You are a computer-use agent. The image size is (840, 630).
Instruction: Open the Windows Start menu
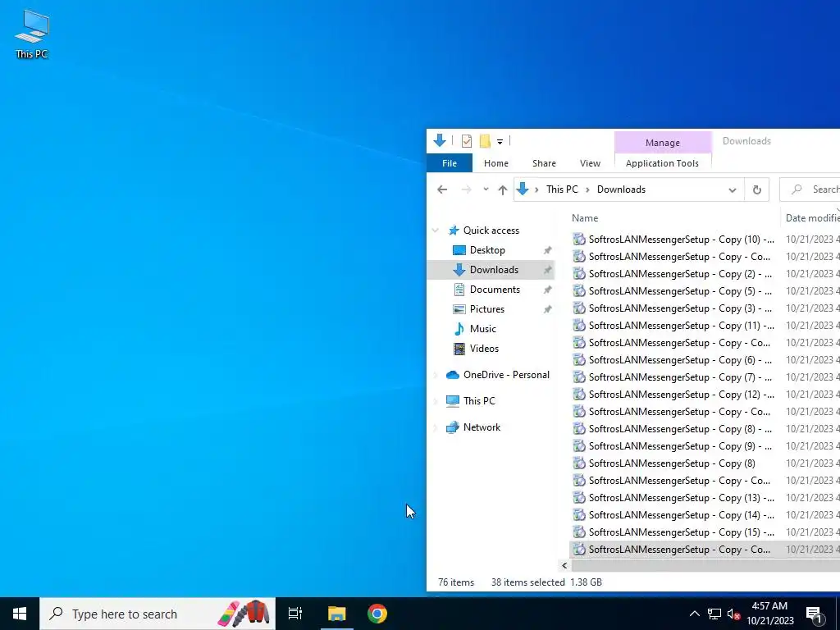pos(20,614)
